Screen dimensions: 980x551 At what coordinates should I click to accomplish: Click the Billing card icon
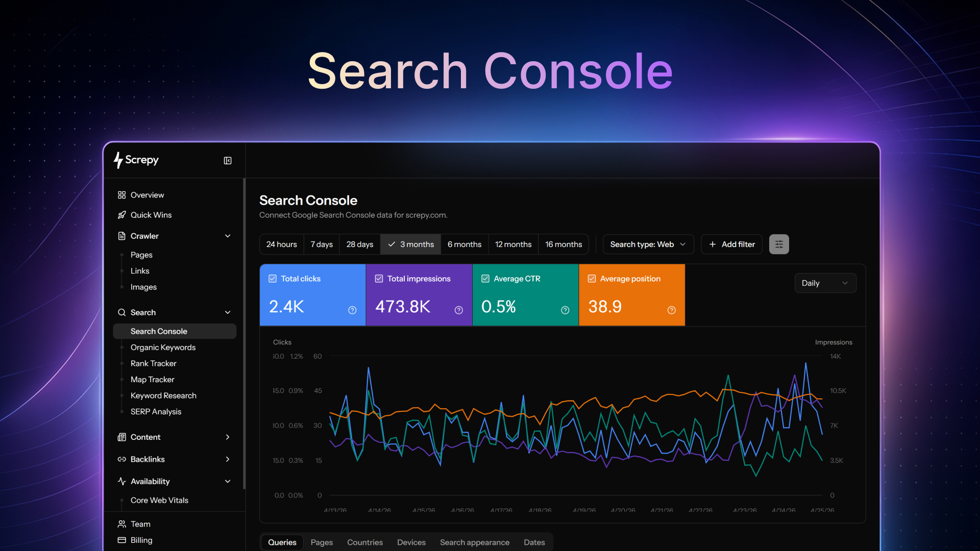coord(121,540)
